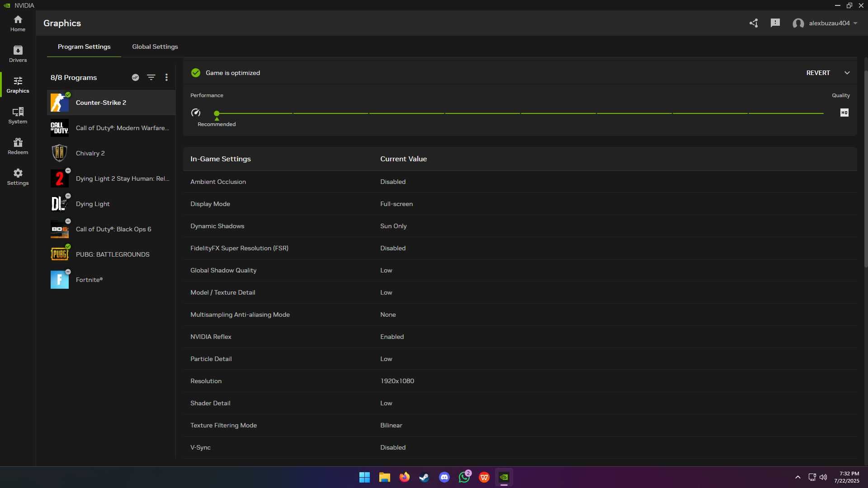Click the NVIDIA Reflex Enabled value
This screenshot has height=488, width=868.
392,337
